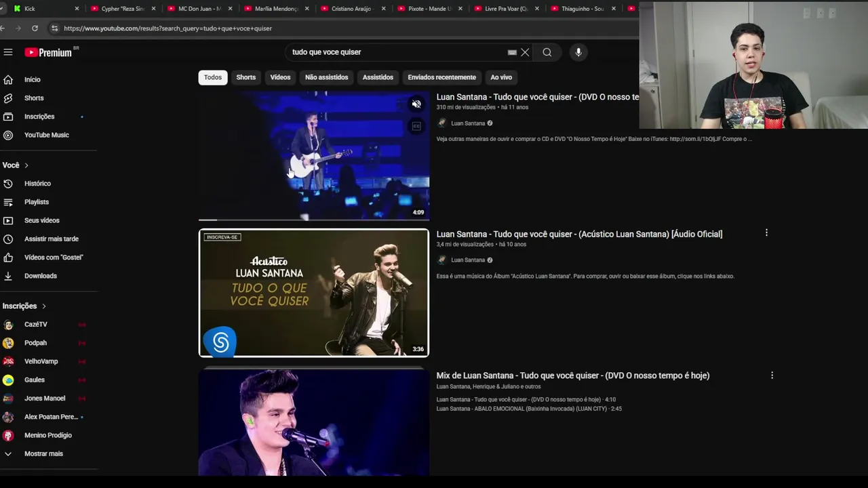Switch to MC Don Juan browser tab
Viewport: 868px width, 488px height.
click(x=199, y=9)
